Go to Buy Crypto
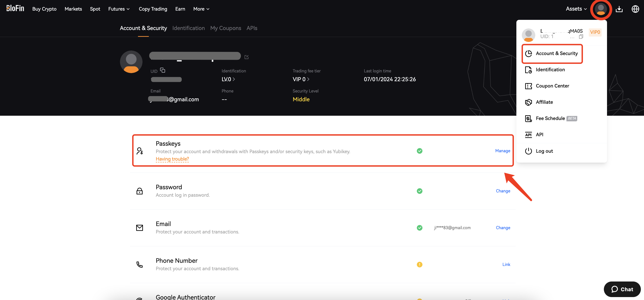644x300 pixels. (44, 9)
